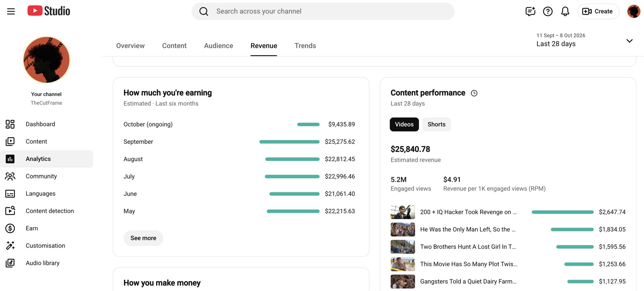This screenshot has width=644, height=291.
Task: Click the Analytics sidebar icon
Action: [x=10, y=159]
